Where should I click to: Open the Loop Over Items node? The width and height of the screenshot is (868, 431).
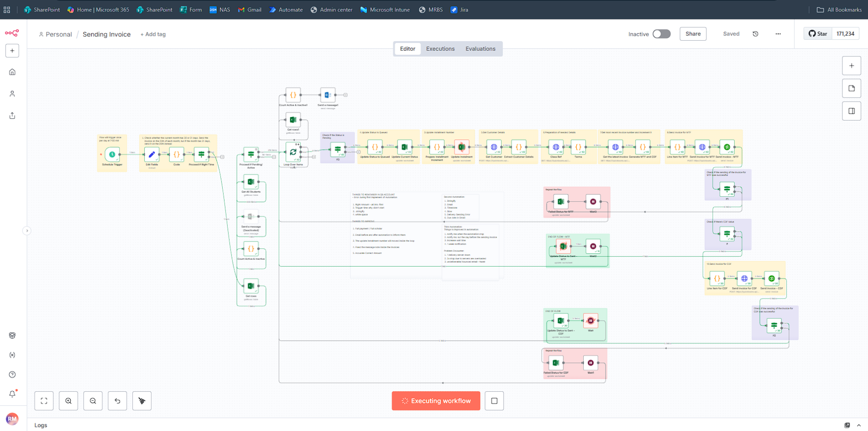point(293,152)
